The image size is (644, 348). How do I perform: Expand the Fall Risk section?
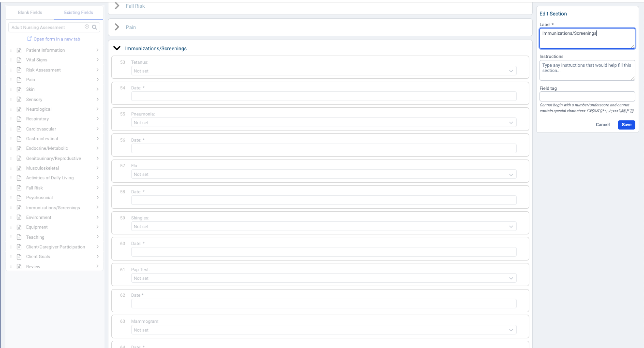point(117,6)
